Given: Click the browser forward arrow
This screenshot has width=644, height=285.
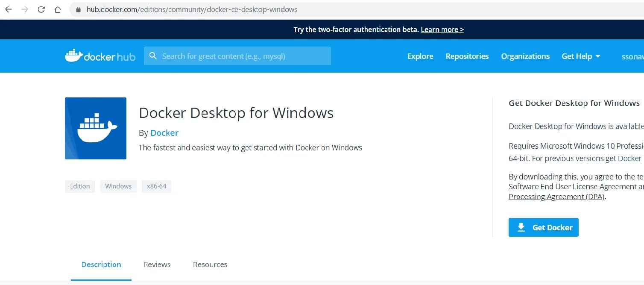Looking at the screenshot, I should pyautogui.click(x=25, y=9).
